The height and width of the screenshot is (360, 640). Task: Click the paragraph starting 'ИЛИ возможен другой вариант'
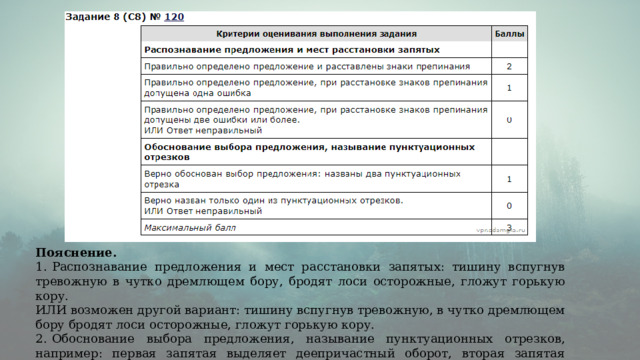click(x=300, y=318)
